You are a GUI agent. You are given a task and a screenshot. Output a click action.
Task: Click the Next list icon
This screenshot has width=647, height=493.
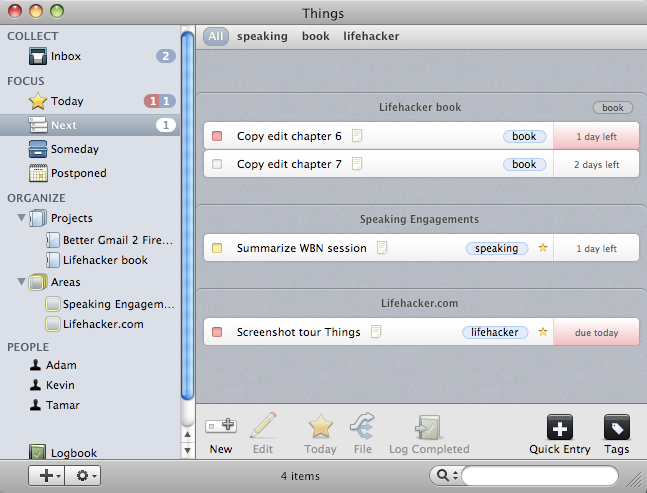[x=38, y=125]
